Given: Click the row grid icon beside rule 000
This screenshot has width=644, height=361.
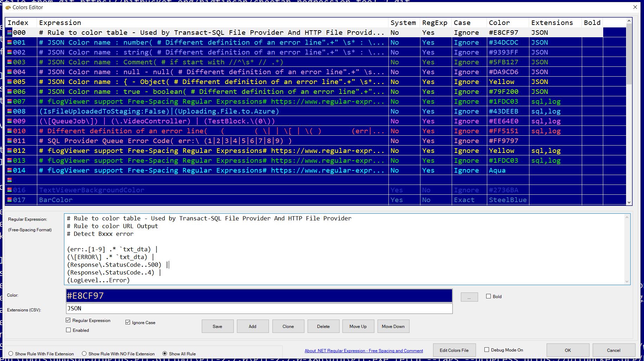Looking at the screenshot, I should 10,32.
